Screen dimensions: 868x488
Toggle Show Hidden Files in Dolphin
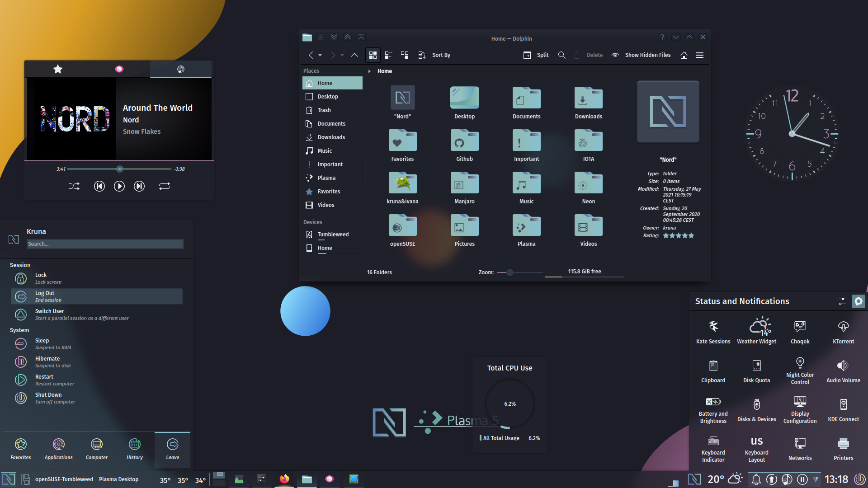coord(641,55)
